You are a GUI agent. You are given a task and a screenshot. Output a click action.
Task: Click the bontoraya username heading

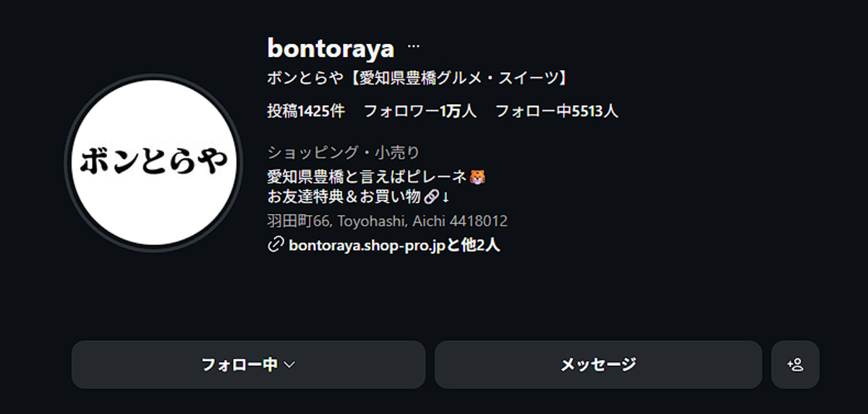[331, 48]
